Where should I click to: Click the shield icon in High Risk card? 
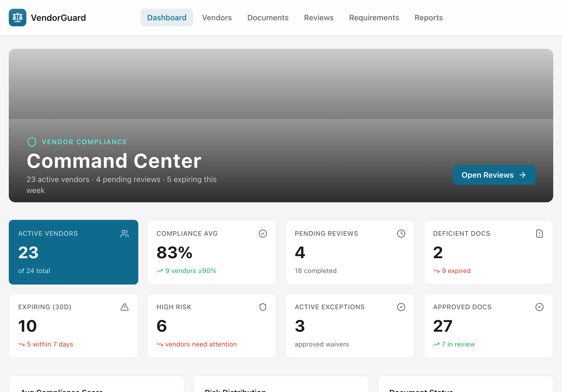coord(263,307)
